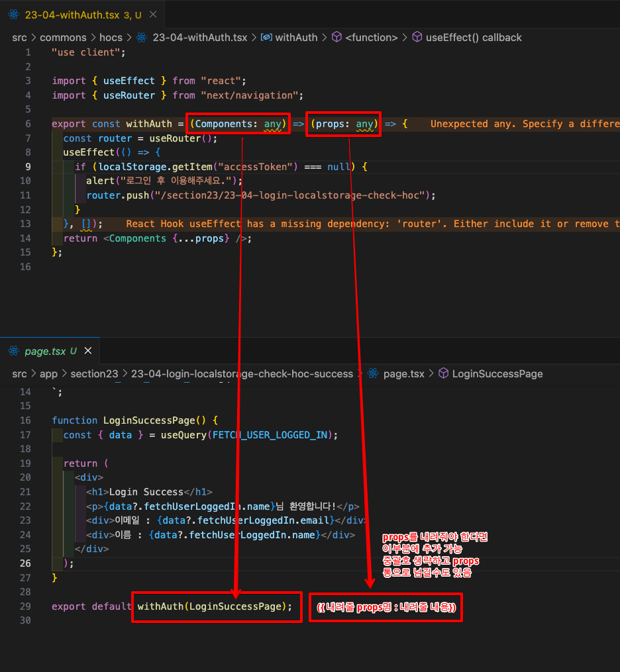Click line number 16 in bottom editor
The height and width of the screenshot is (672, 620).
pos(25,420)
